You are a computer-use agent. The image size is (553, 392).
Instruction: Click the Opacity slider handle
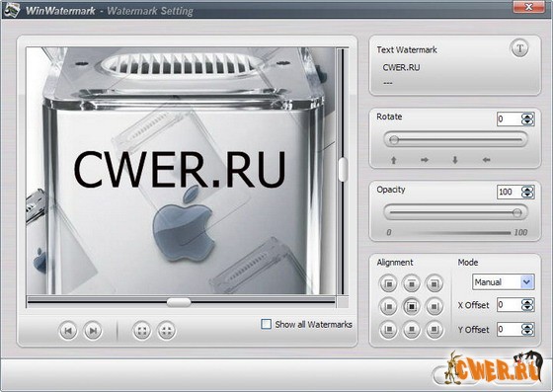(x=517, y=212)
